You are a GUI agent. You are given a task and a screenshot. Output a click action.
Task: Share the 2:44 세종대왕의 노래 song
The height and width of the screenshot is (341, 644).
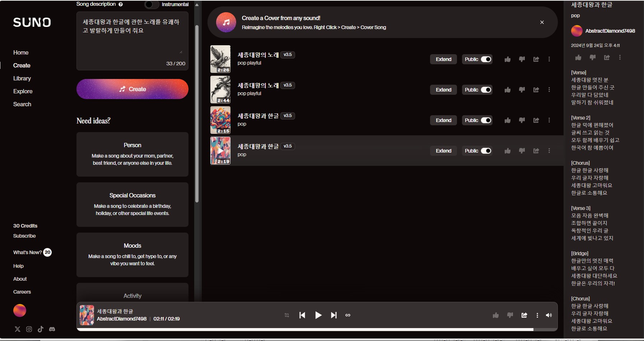[536, 90]
